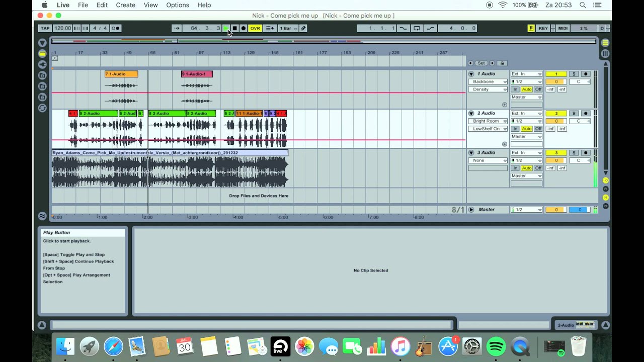Screen dimensions: 644x362
Task: Open the Help menu
Action: tap(204, 5)
